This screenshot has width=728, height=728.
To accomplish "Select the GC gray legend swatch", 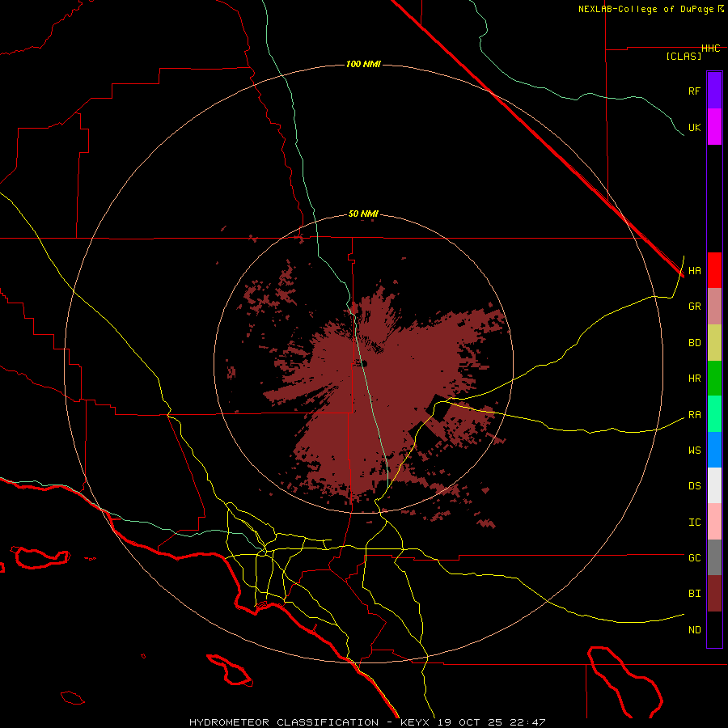I will point(714,557).
